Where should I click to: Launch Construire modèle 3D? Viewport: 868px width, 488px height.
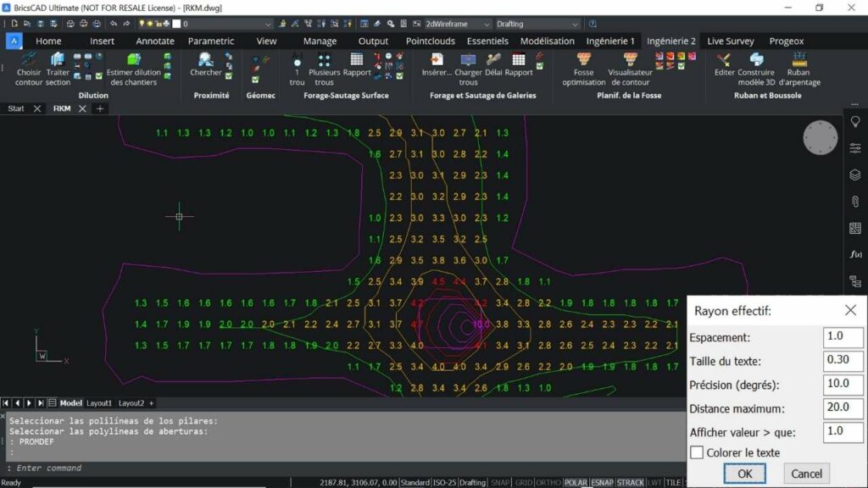(756, 69)
